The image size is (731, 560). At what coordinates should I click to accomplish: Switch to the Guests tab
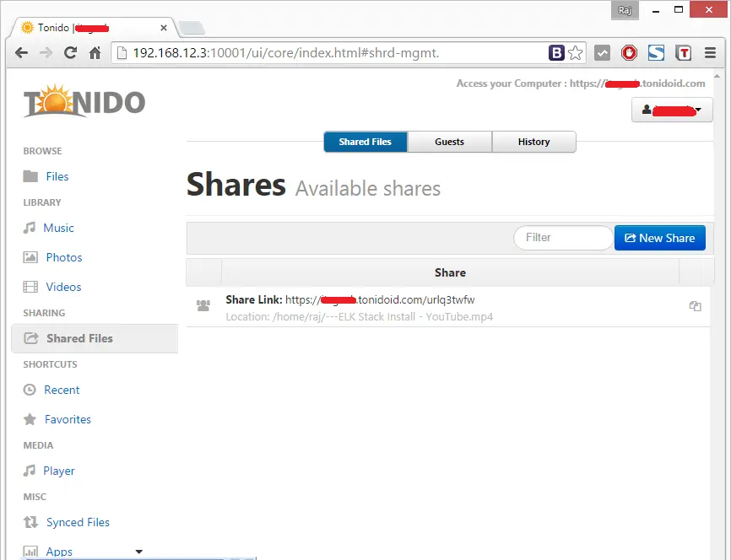click(x=449, y=142)
